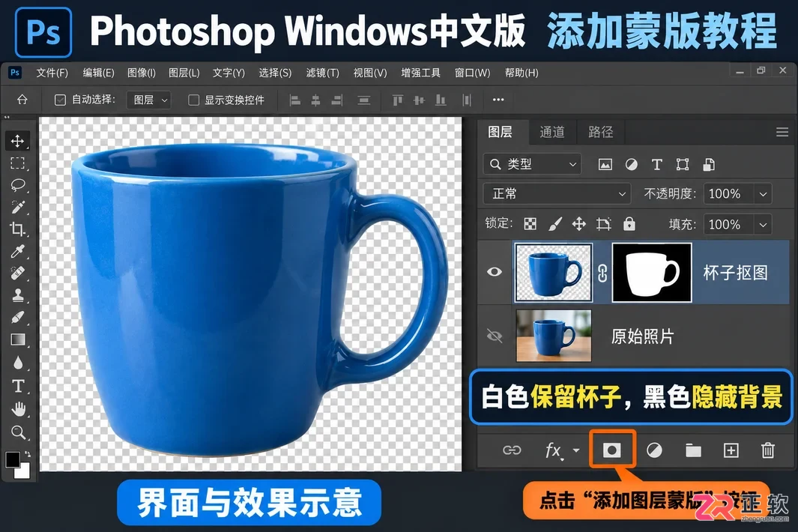Open the 窗口(W) menu
The image size is (798, 532).
(472, 73)
